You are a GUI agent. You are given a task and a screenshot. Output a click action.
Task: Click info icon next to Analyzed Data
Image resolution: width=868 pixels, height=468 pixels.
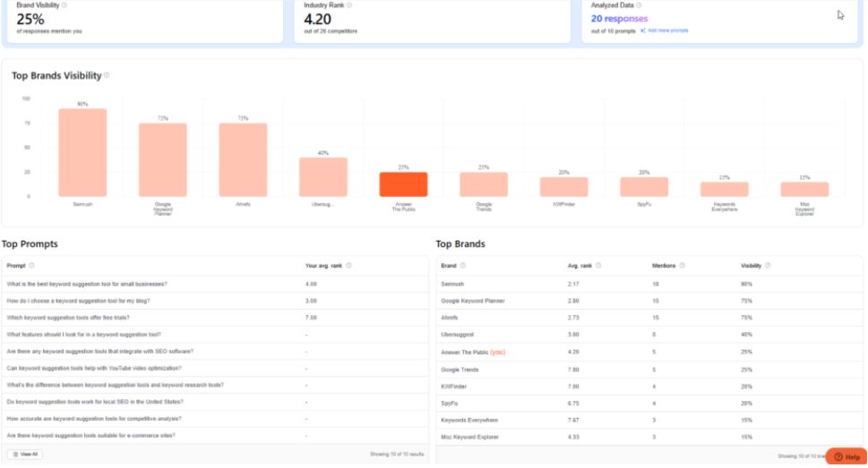639,5
